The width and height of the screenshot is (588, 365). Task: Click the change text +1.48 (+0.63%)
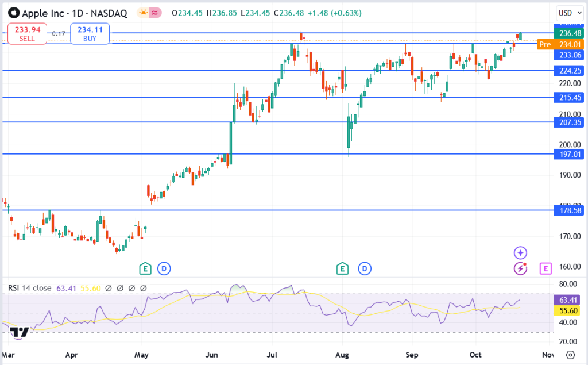(335, 13)
